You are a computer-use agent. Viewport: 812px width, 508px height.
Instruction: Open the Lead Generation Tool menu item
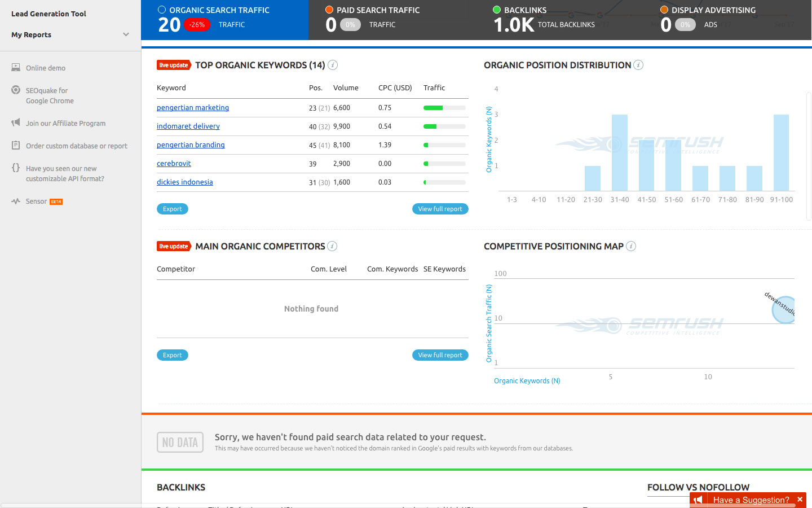click(48, 14)
